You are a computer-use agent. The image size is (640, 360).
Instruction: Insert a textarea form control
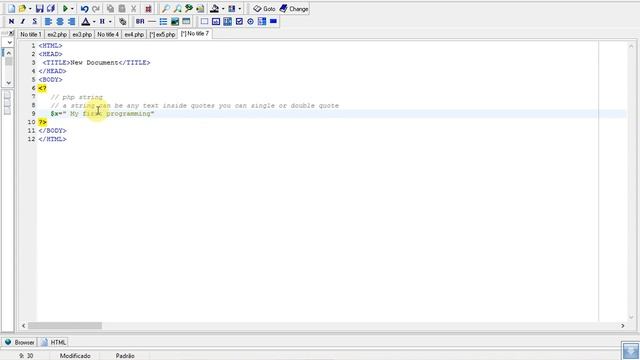click(227, 21)
